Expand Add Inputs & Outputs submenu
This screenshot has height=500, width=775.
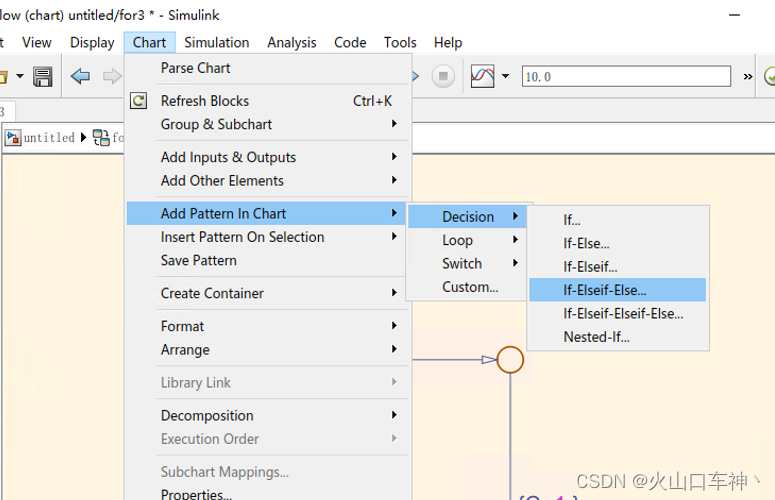point(267,157)
